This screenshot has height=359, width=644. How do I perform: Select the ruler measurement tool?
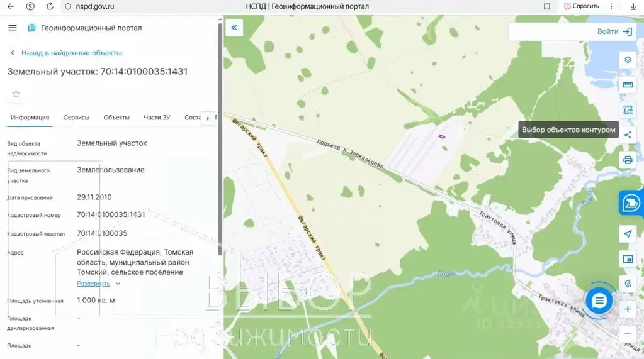click(x=627, y=85)
